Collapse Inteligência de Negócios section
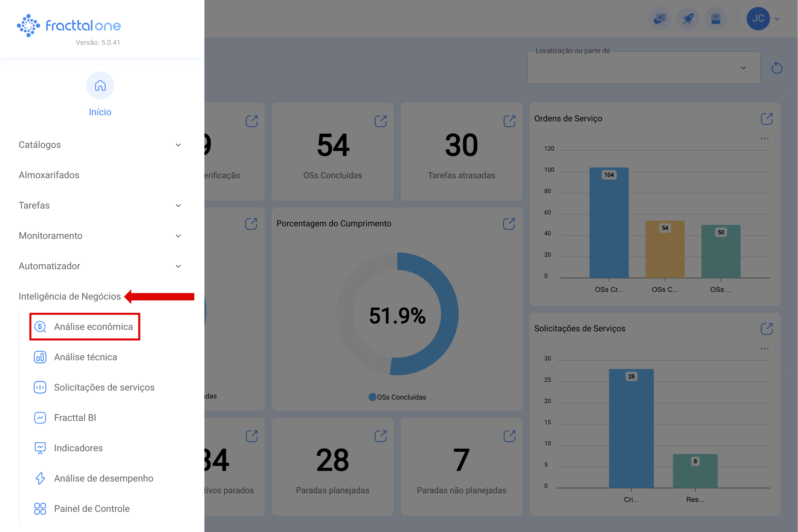Viewport: 798px width, 532px height. point(70,296)
